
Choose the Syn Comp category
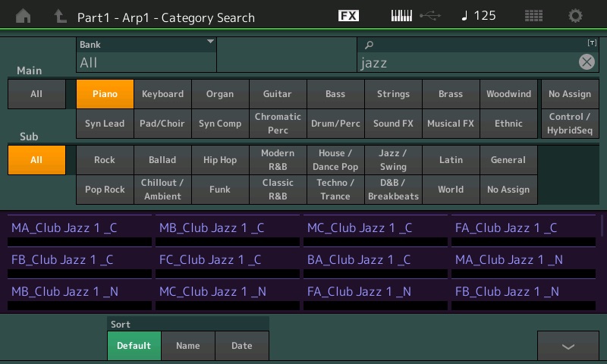(220, 124)
